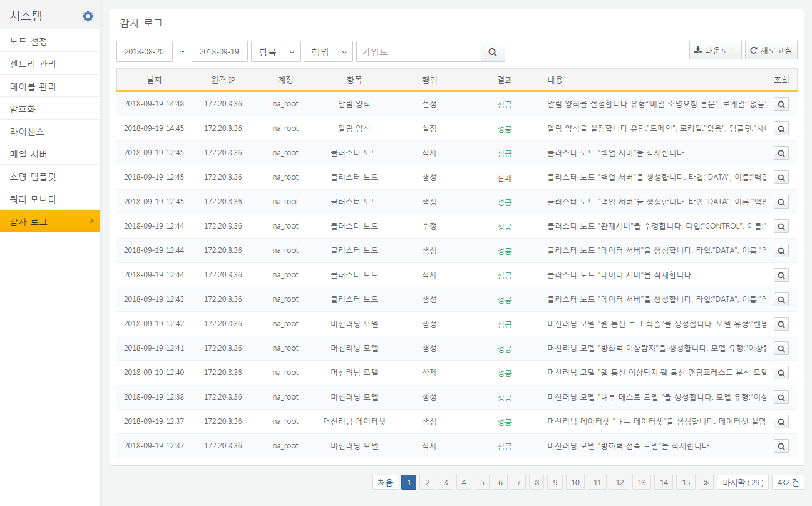The width and height of the screenshot is (812, 506).
Task: Click the 다운로드 button
Action: pyautogui.click(x=716, y=50)
